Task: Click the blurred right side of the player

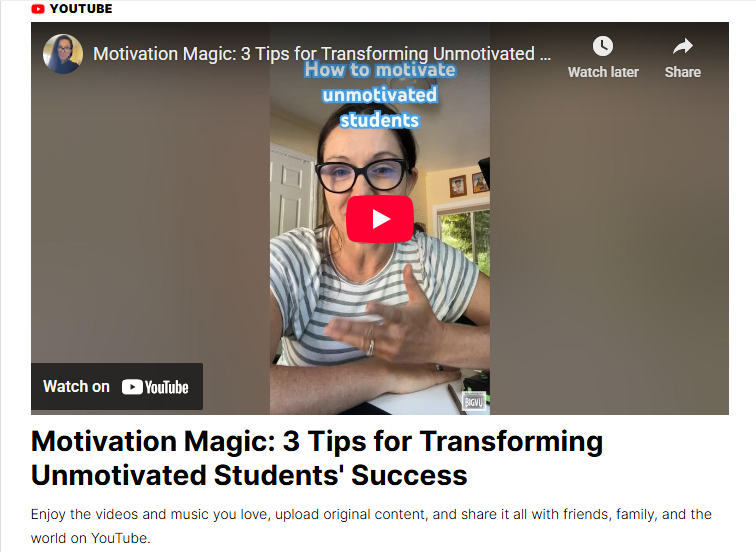Action: tap(609, 241)
